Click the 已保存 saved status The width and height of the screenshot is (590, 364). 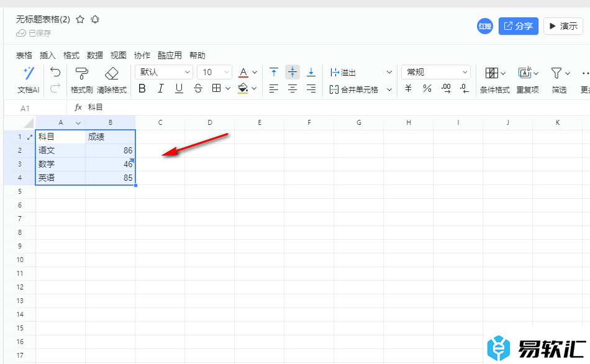tap(34, 33)
